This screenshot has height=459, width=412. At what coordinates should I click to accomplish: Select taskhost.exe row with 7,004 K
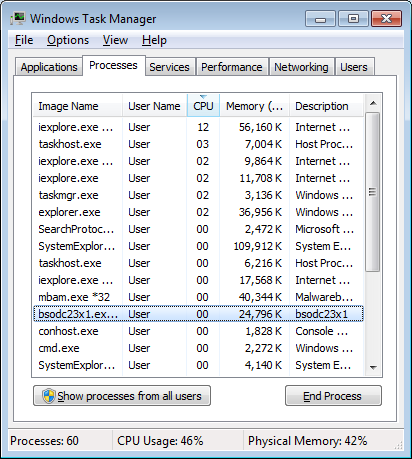pyautogui.click(x=198, y=144)
